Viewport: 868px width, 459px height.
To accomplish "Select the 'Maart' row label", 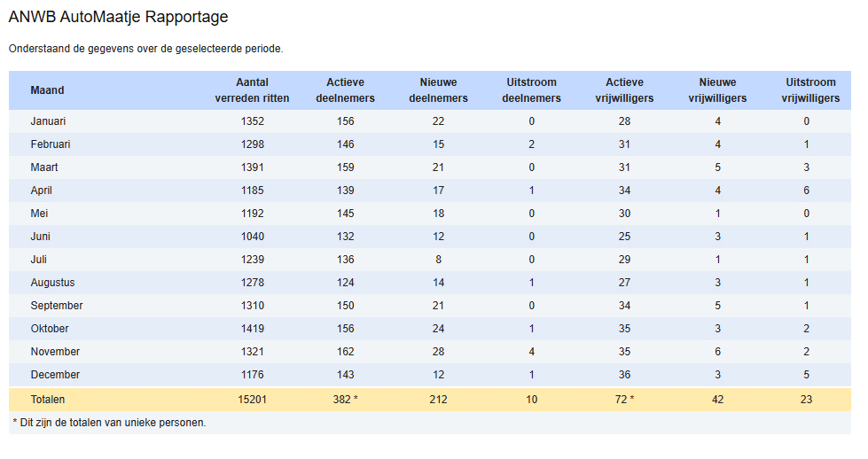I will point(44,167).
